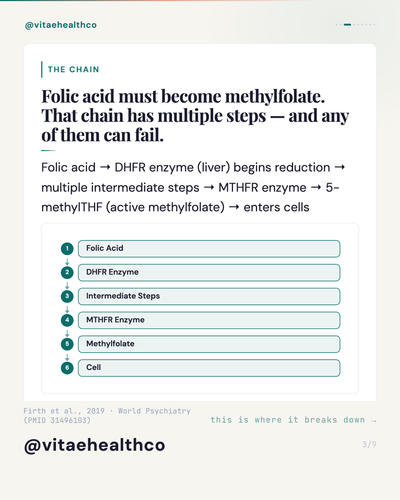Click the step 5 numbered circle

67,344
